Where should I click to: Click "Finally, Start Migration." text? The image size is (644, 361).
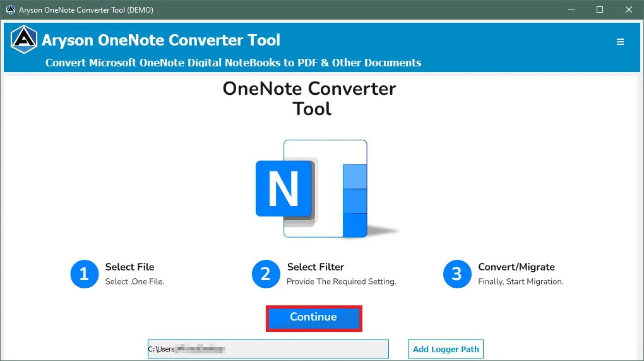coord(521,281)
